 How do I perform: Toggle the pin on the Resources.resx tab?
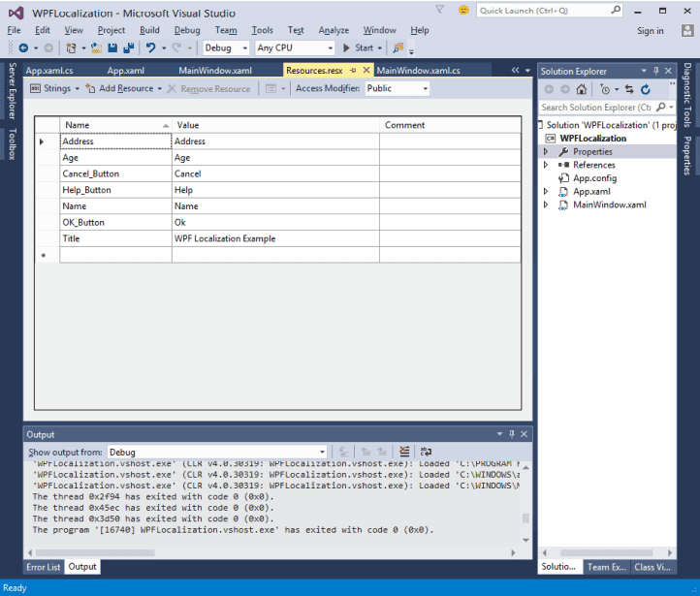(x=353, y=70)
